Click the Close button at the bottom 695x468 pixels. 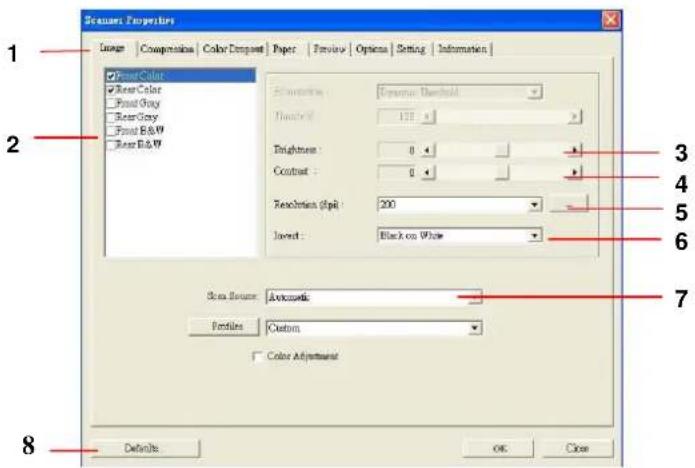(578, 448)
